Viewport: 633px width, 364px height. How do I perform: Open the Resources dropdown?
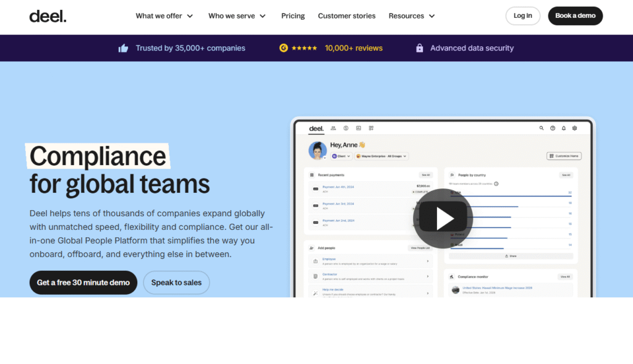[412, 16]
